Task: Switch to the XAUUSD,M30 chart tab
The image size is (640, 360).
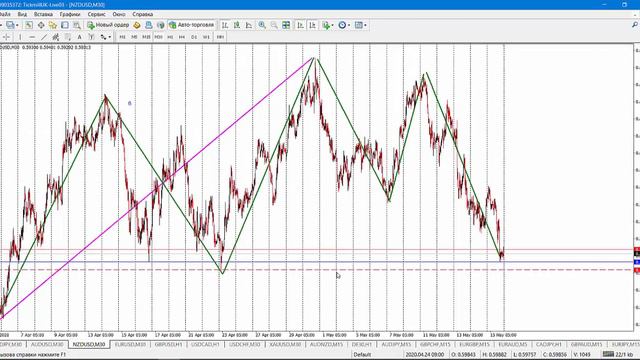Action: click(285, 344)
